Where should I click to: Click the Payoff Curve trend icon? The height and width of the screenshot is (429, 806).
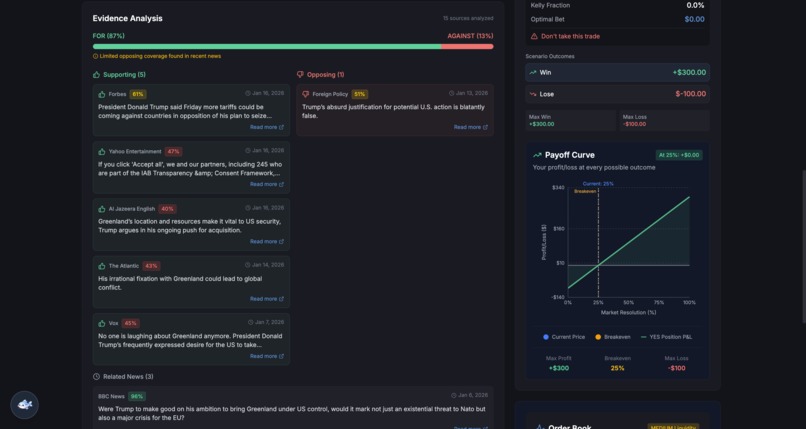(x=537, y=155)
